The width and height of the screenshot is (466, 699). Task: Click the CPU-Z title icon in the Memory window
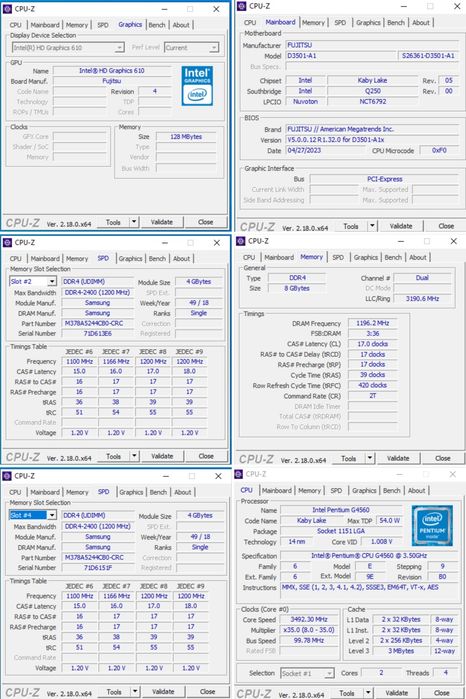(x=241, y=241)
